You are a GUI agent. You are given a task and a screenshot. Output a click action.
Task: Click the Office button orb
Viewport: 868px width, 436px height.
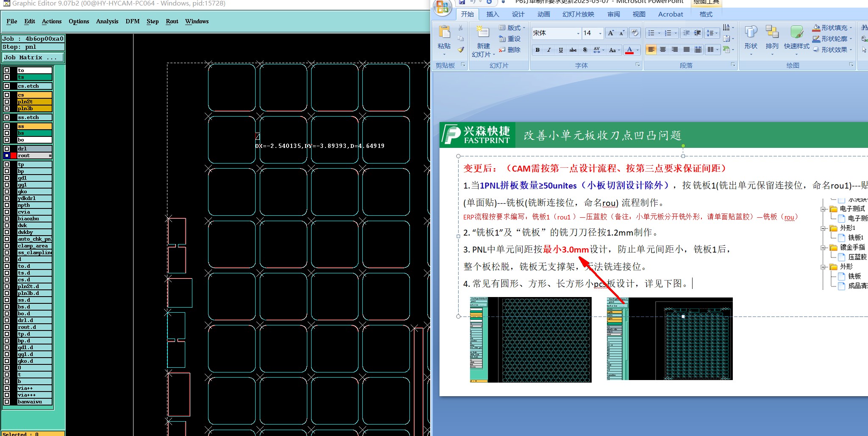pos(442,7)
